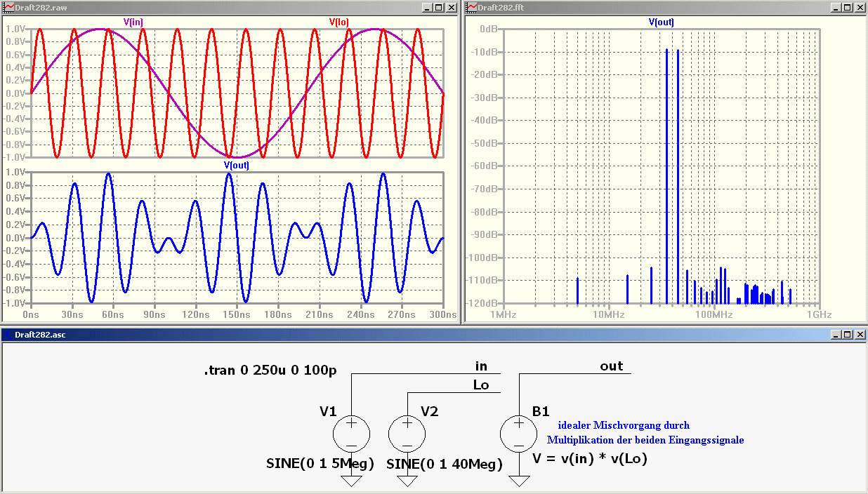The width and height of the screenshot is (868, 494).
Task: Click the SINE(0 1 40Meg) value text
Action: (x=445, y=464)
